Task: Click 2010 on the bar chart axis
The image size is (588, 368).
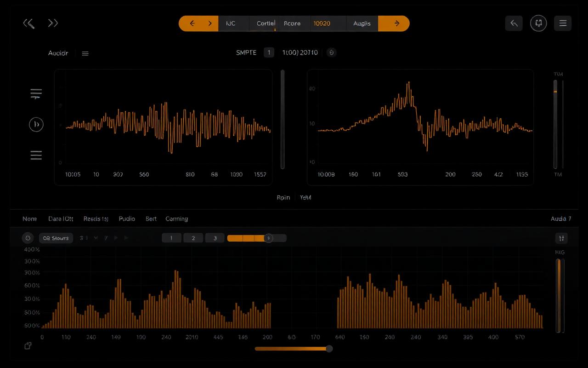Action: pos(192,337)
